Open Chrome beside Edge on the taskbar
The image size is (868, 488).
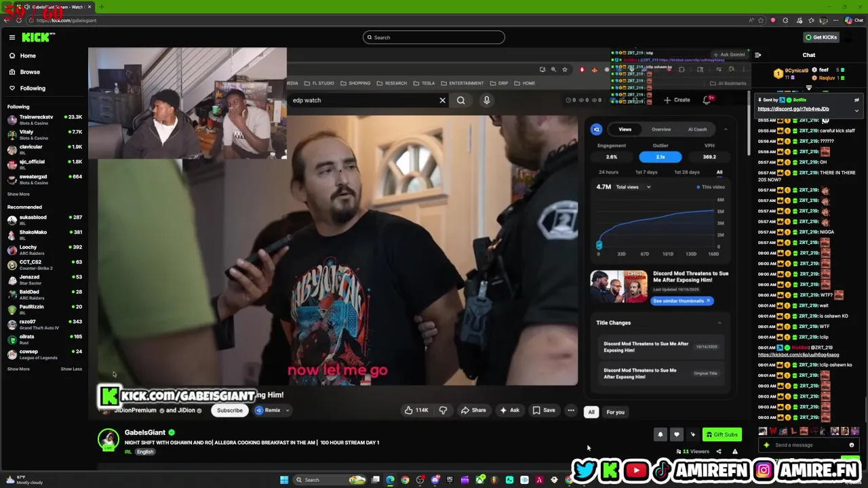(405, 480)
